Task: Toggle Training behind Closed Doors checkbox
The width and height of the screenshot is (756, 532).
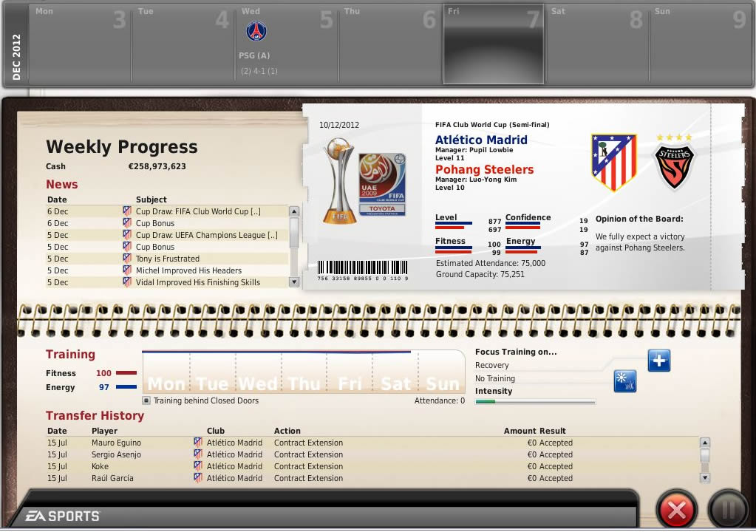Action: coord(146,400)
